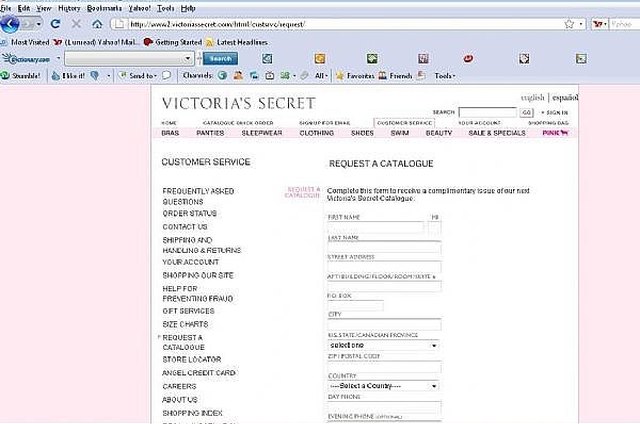The width and height of the screenshot is (640, 424).
Task: Open the ANGEL CREDIT CARD link
Action: pos(199,373)
